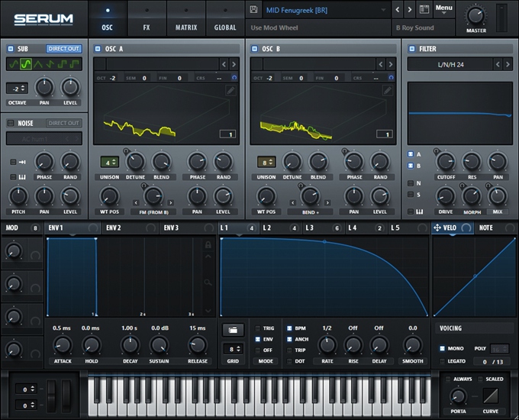Adjust the SUB octave stepper

click(17, 89)
